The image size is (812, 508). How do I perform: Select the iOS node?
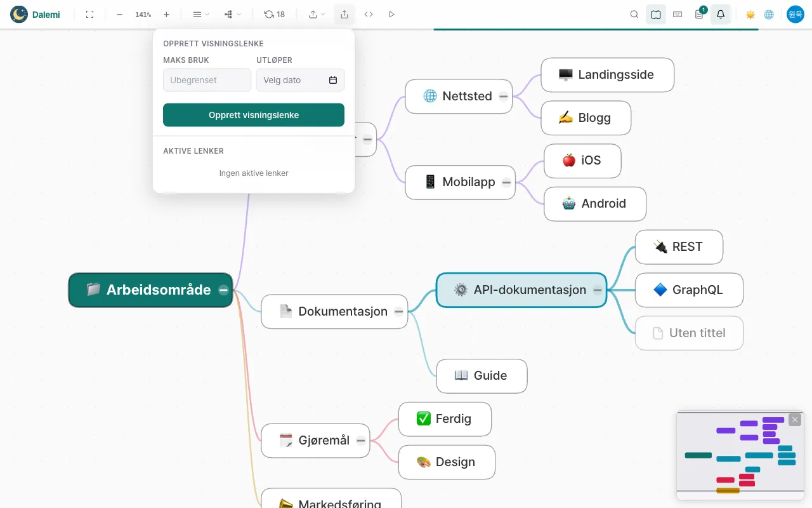pyautogui.click(x=582, y=161)
